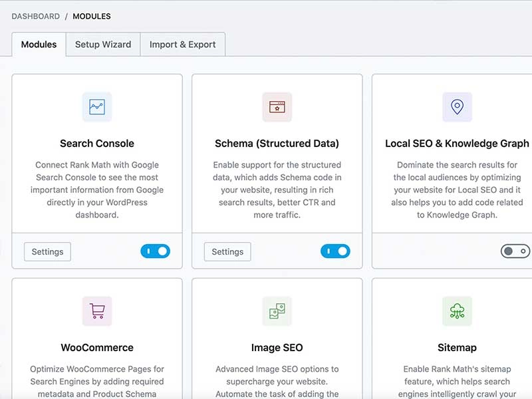Click the Modules breadcrumb text
The height and width of the screenshot is (399, 532).
coord(92,16)
